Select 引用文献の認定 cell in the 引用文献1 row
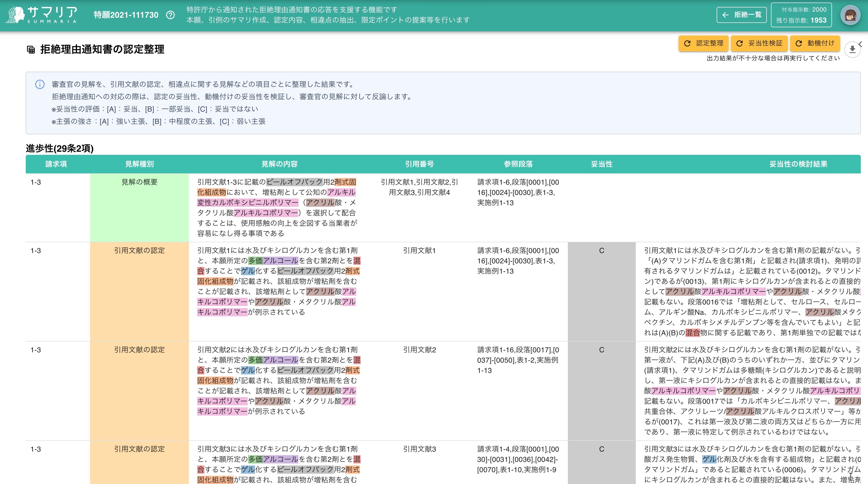The width and height of the screenshot is (868, 484). (139, 291)
